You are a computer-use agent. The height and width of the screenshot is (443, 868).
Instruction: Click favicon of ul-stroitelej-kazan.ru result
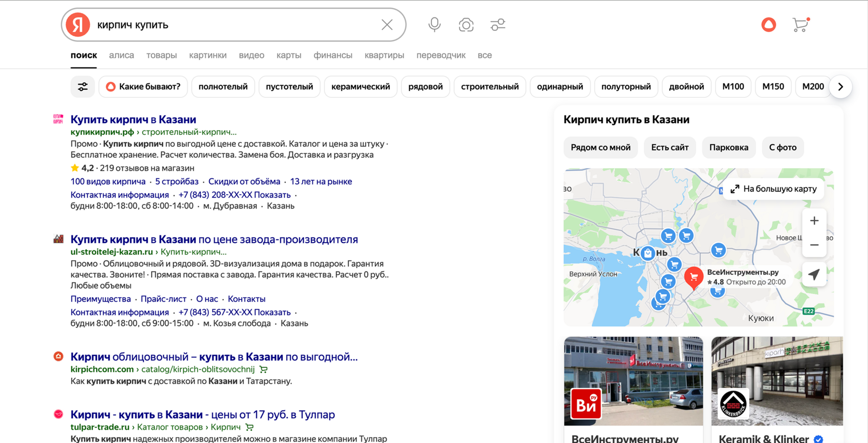(x=58, y=239)
